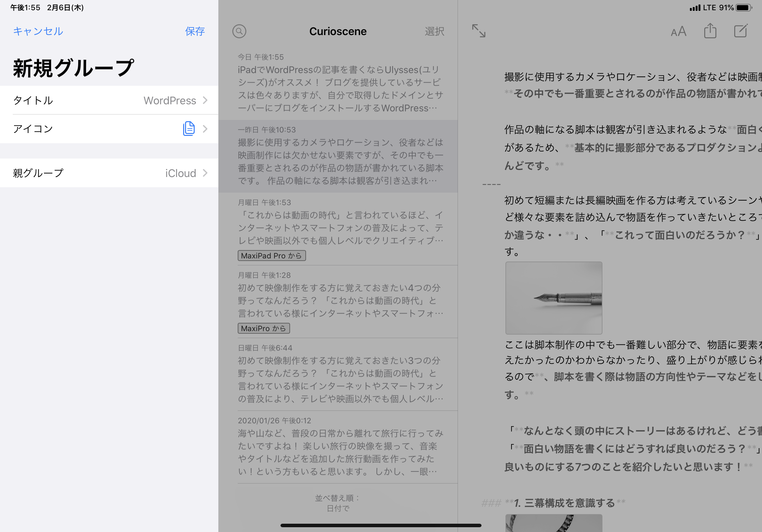
Task: Expand the アイコン chevron row
Action: (x=205, y=129)
